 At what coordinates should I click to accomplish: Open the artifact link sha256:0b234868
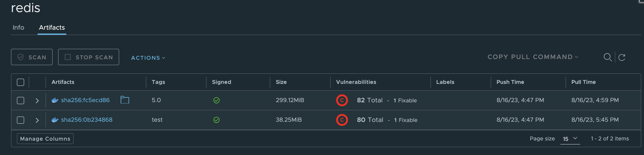(87, 120)
